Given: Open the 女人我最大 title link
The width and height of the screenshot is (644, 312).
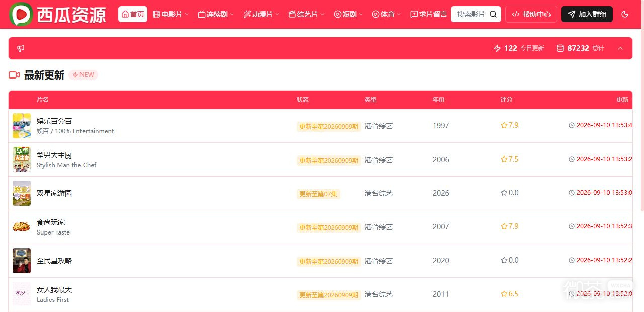Looking at the screenshot, I should tap(54, 290).
